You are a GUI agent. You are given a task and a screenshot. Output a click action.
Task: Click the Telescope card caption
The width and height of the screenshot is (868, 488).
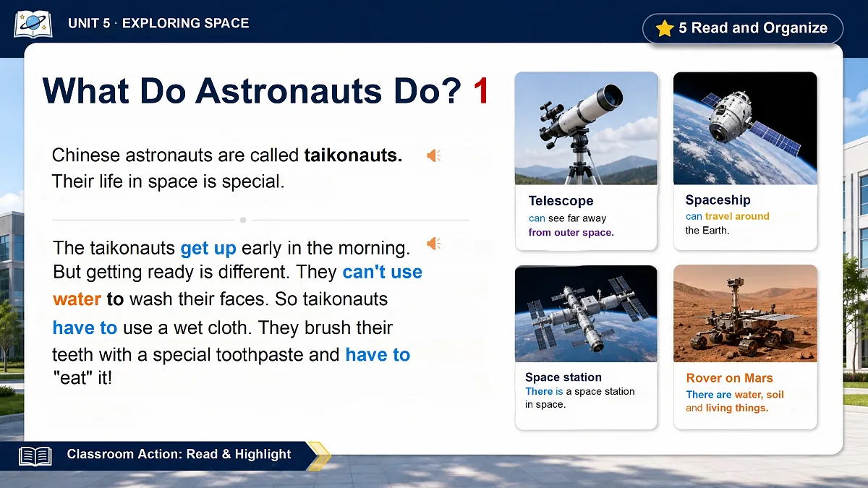tap(571, 225)
